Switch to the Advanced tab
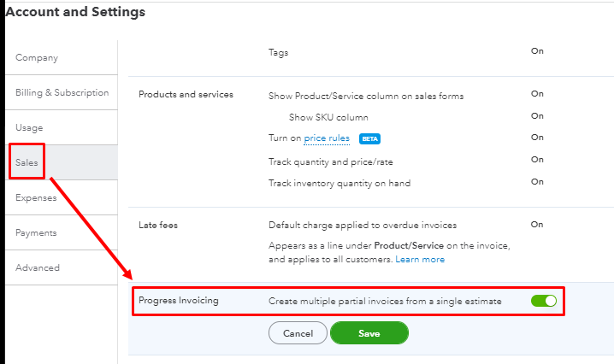 pos(38,267)
